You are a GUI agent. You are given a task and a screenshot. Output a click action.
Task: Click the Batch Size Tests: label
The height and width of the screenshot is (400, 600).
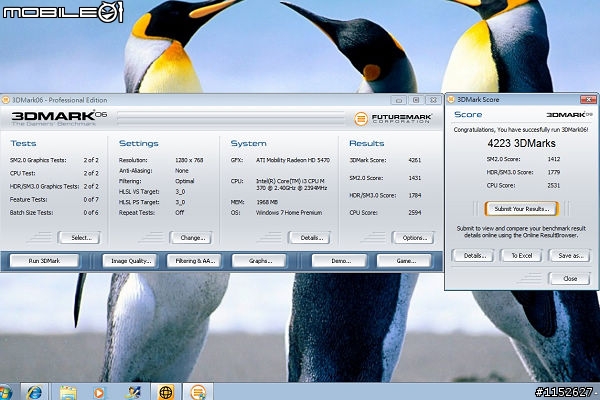31,212
